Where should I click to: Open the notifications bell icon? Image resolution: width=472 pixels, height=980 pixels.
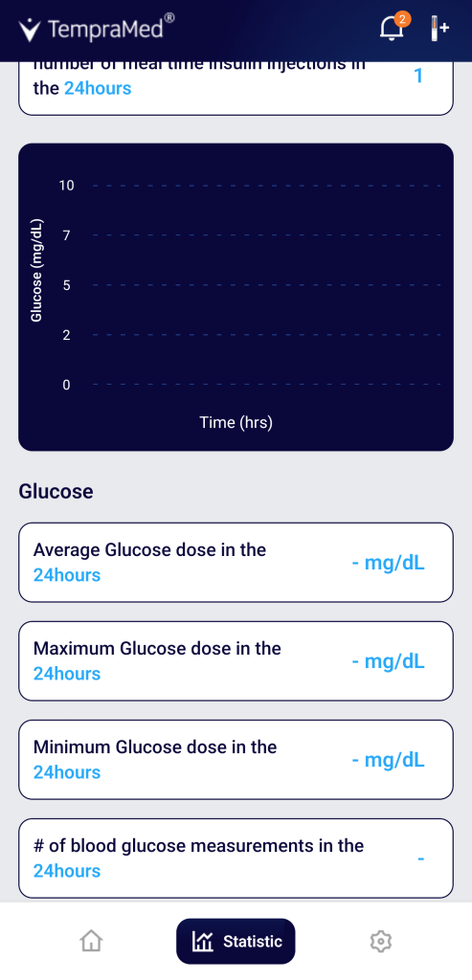[392, 28]
